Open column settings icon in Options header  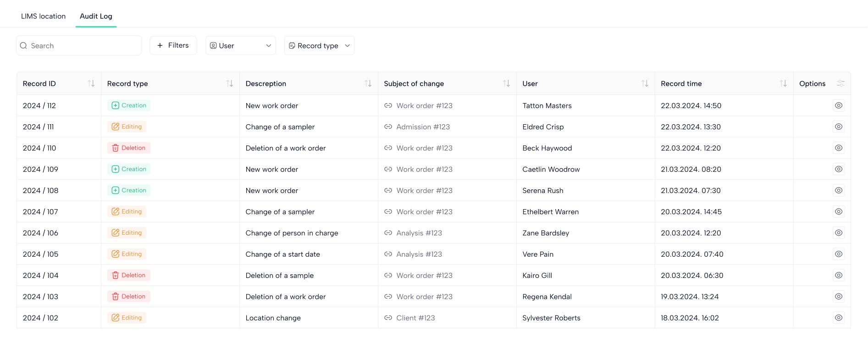pos(840,83)
